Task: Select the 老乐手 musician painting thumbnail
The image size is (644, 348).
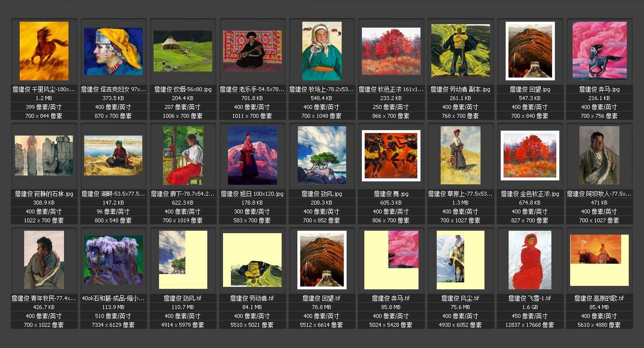Action: coord(252,51)
